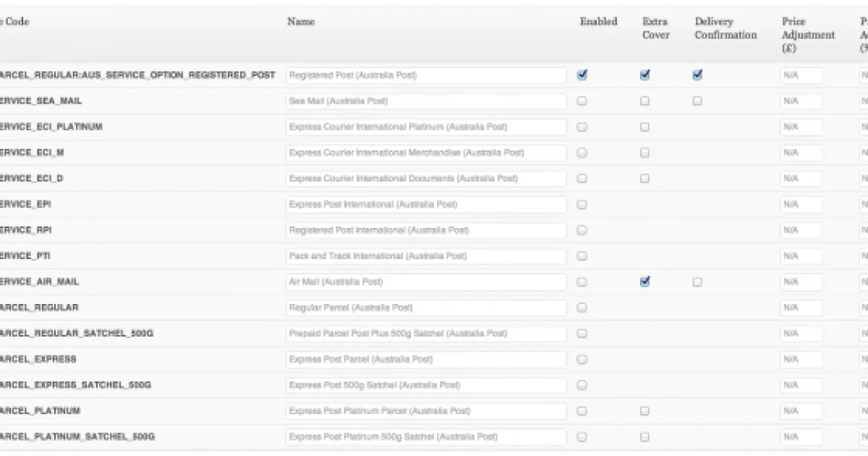Enable Express Post Platinum 500g Satchel
868x456 pixels.
tap(582, 437)
